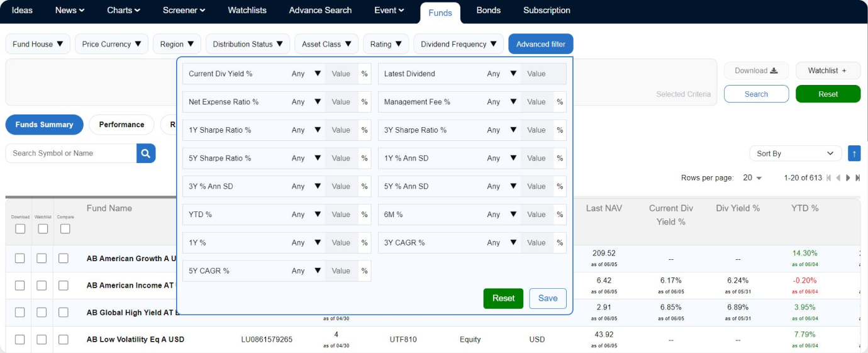
Task: Go to previous page arrow
Action: point(838,178)
